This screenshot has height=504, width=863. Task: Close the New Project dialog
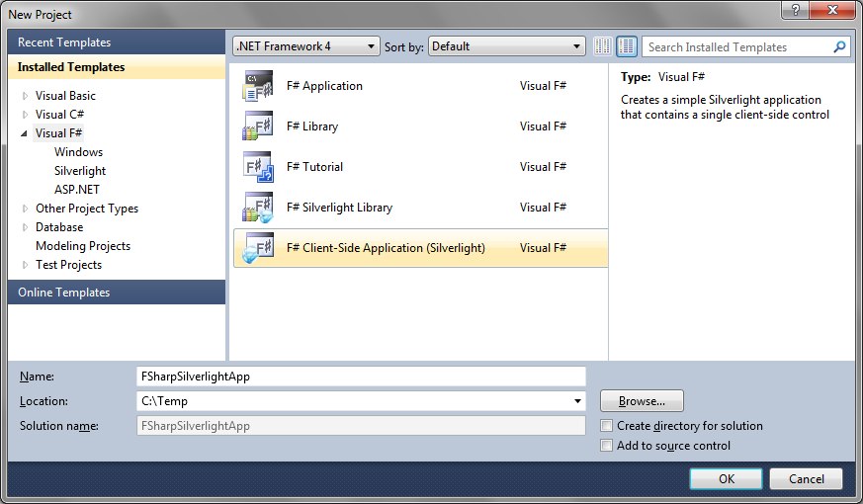tap(832, 10)
